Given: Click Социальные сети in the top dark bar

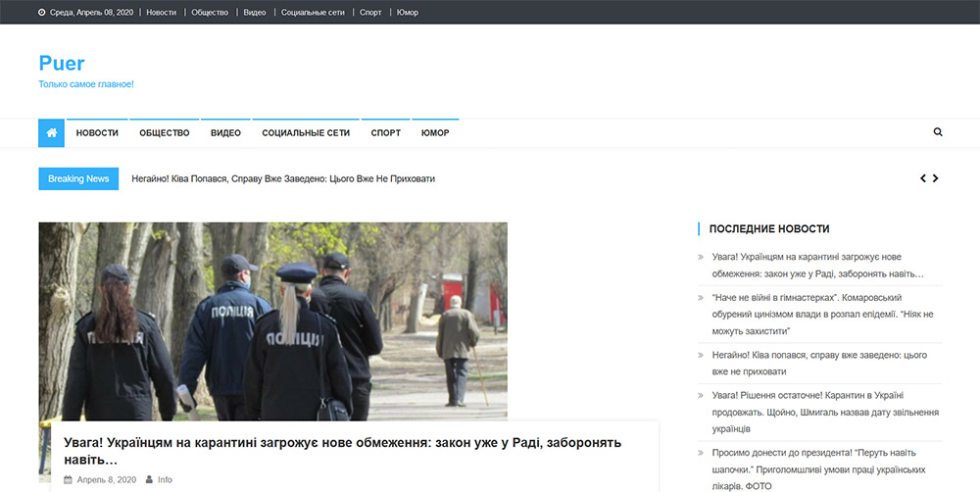Looking at the screenshot, I should pos(313,13).
